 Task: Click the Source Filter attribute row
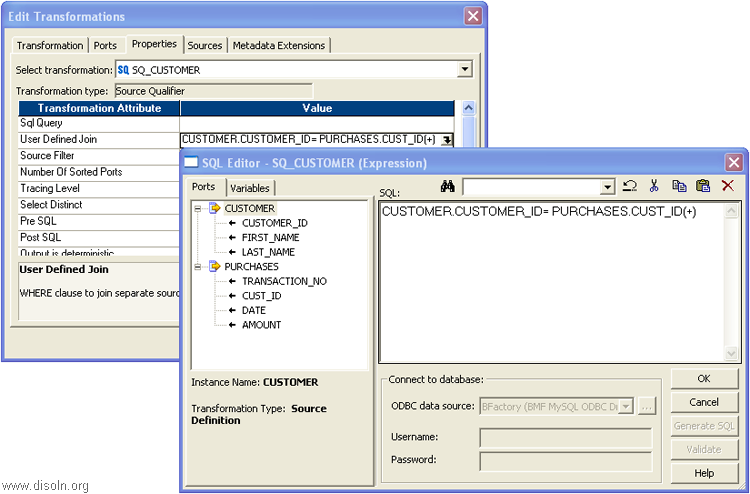(x=99, y=156)
